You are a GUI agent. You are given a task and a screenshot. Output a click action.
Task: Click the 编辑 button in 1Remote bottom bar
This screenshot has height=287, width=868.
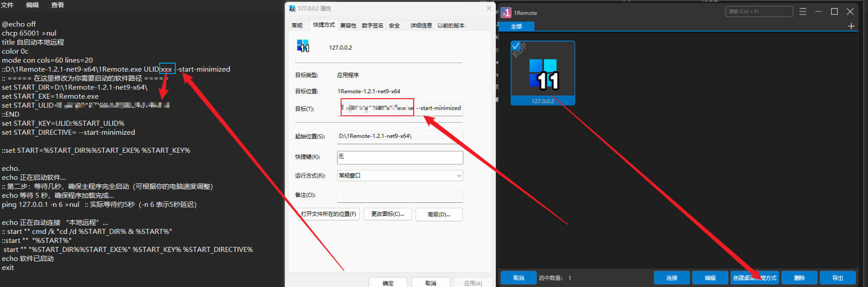(x=710, y=277)
